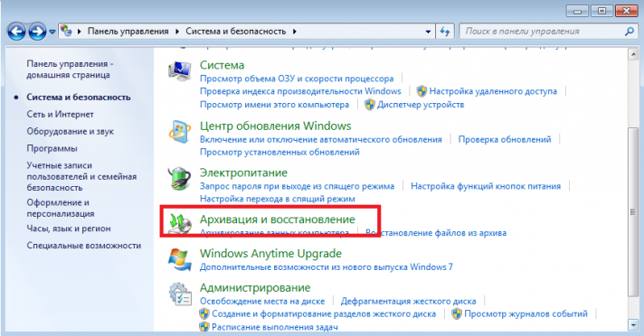
Task: Open Электропитание heading
Action: [x=243, y=173]
